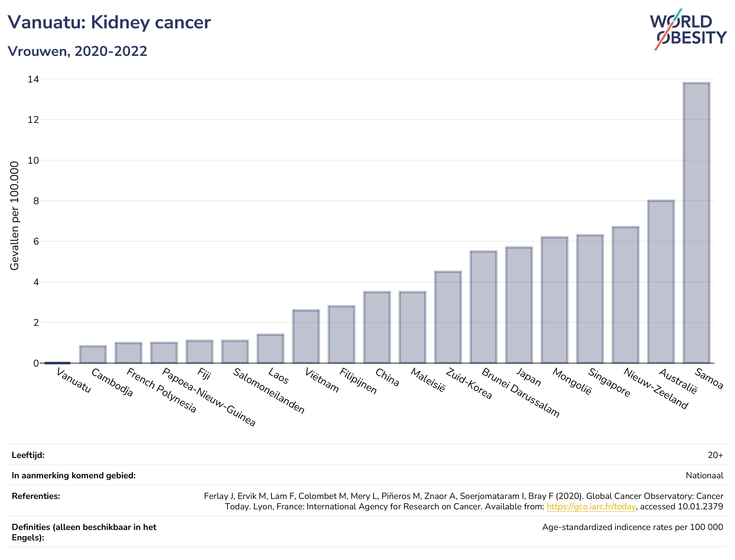Click the World Obesity logo
Screen dimensions: 735x560
(x=688, y=30)
